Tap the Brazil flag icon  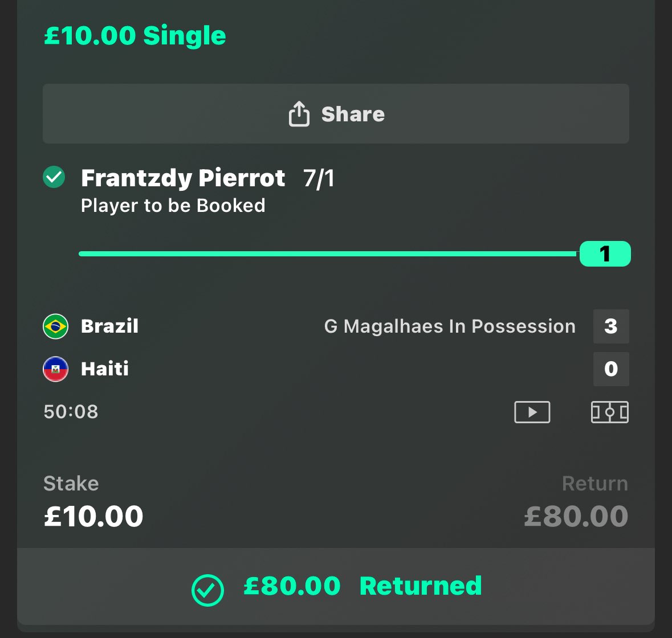tap(56, 326)
